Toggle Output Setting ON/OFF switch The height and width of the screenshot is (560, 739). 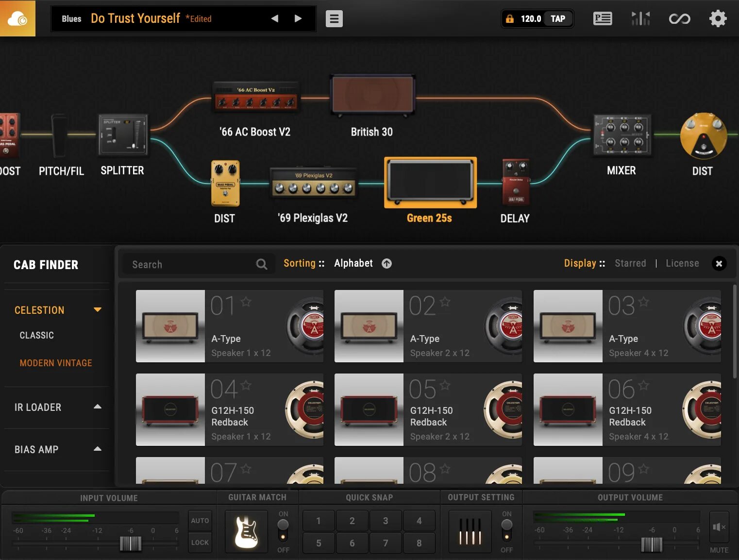click(507, 530)
